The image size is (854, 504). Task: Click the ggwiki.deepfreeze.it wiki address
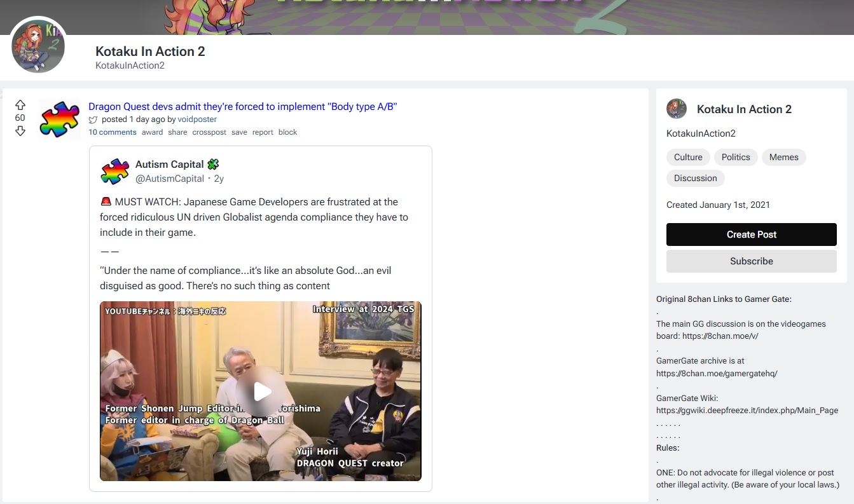pyautogui.click(x=747, y=411)
